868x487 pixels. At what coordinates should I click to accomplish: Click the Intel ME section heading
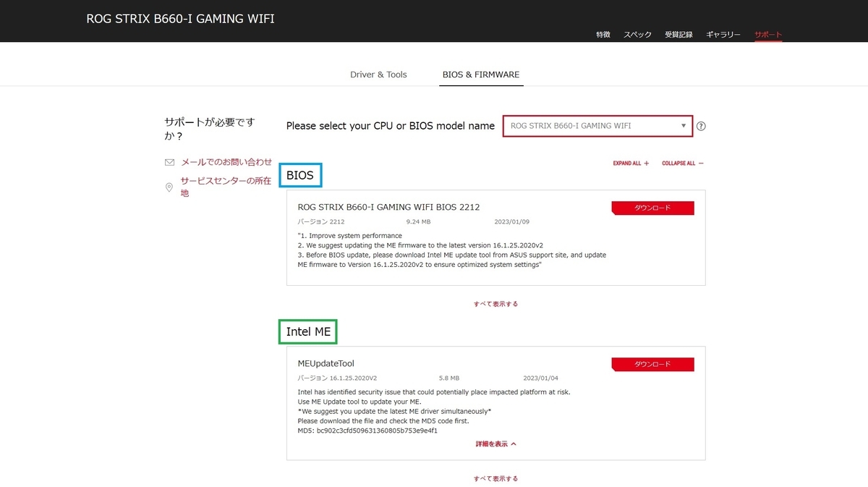coord(308,331)
